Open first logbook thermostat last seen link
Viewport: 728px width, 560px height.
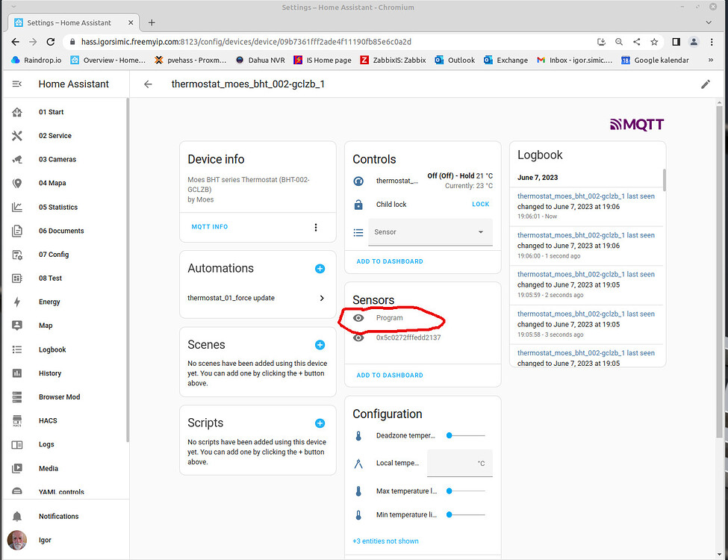click(586, 196)
